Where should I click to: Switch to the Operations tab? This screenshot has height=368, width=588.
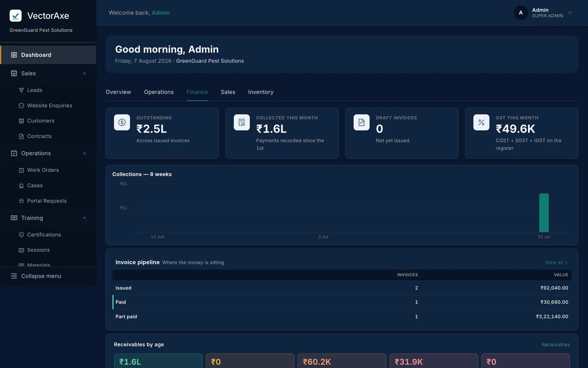click(x=159, y=92)
